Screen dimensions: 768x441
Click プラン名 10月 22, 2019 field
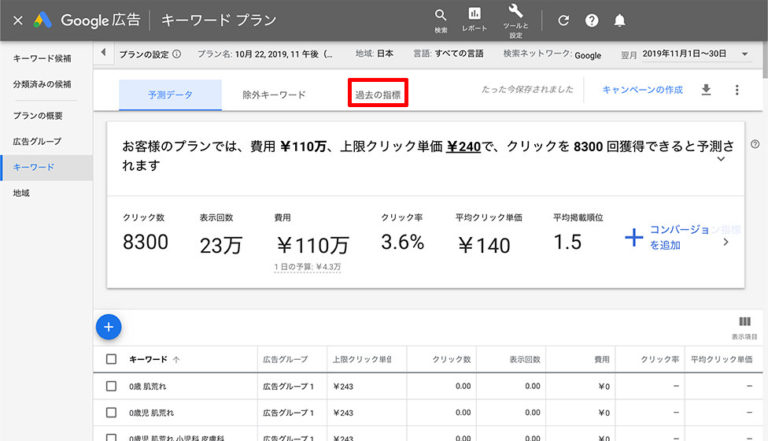point(265,54)
